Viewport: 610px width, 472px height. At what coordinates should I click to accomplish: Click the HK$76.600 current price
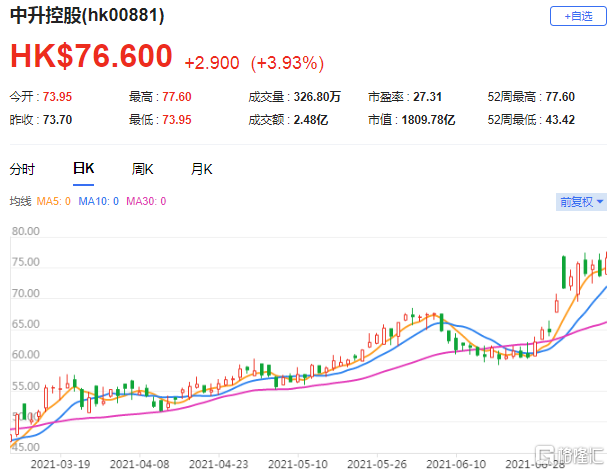pos(91,58)
